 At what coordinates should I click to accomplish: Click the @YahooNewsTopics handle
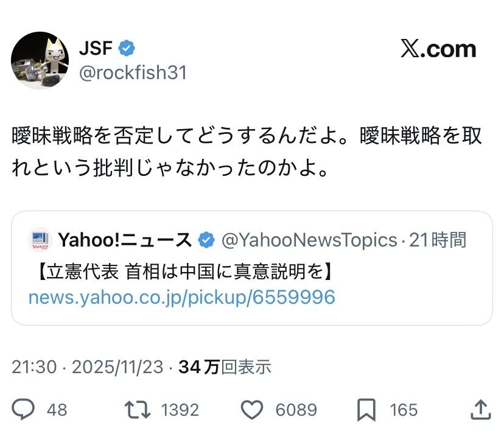tap(309, 240)
